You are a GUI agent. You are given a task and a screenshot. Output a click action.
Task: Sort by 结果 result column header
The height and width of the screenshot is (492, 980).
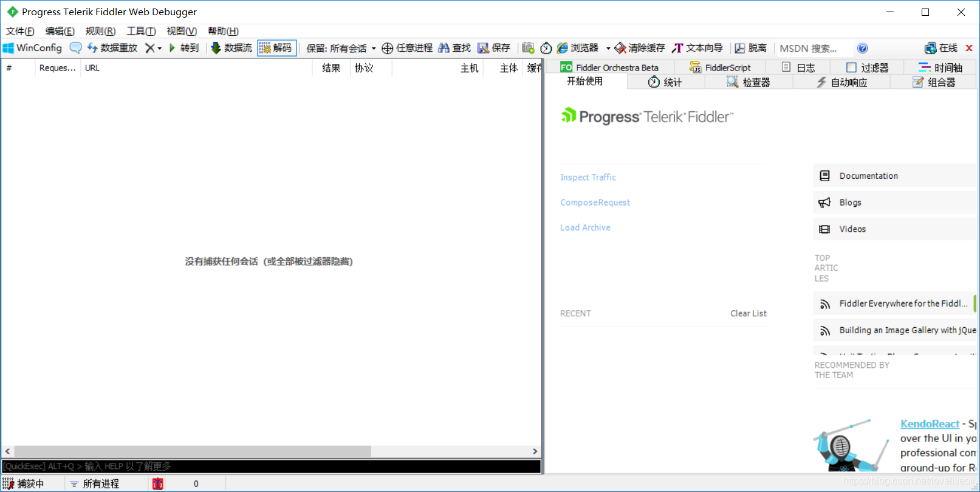point(331,68)
